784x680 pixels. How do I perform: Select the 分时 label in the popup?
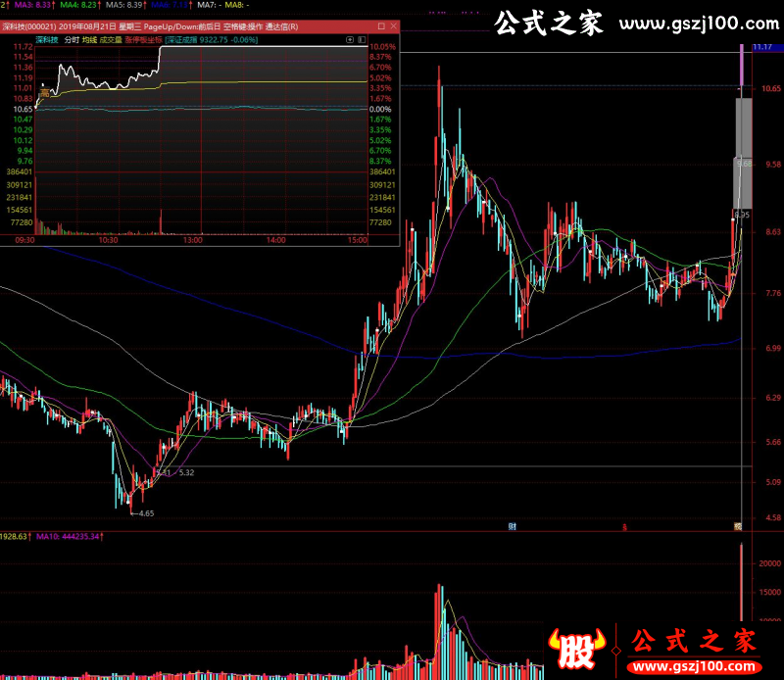(x=72, y=39)
